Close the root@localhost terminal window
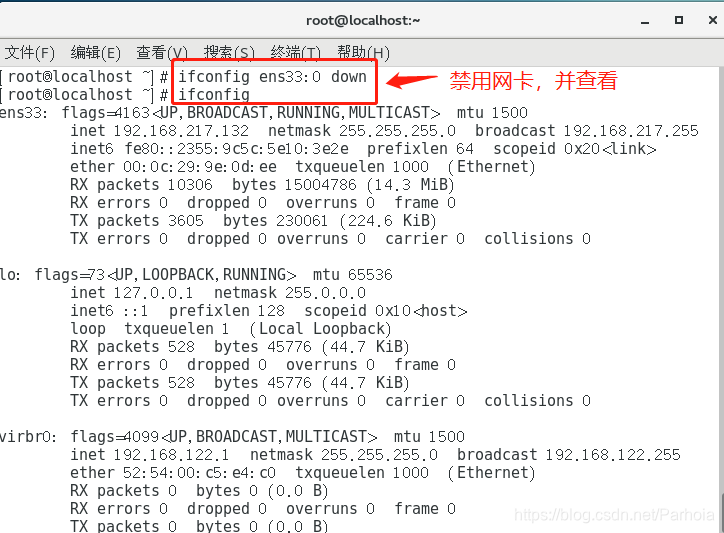The height and width of the screenshot is (533, 724). pyautogui.click(x=712, y=20)
